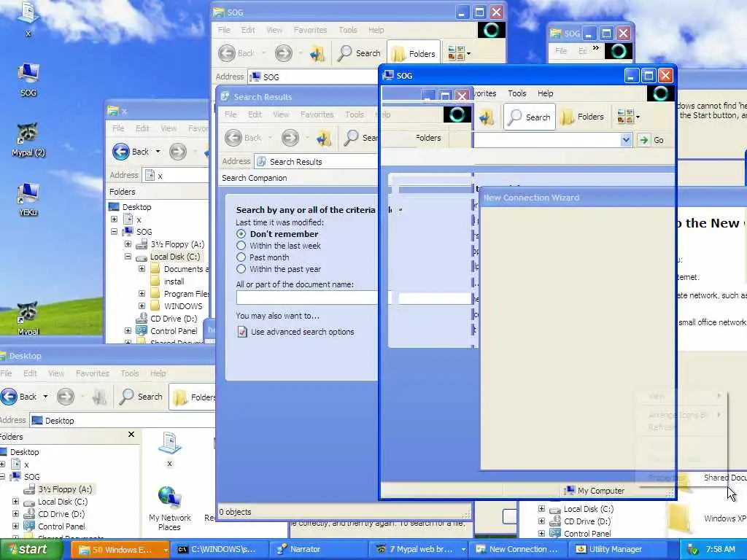Select "Within the past year" option
747x560 pixels.
point(241,269)
